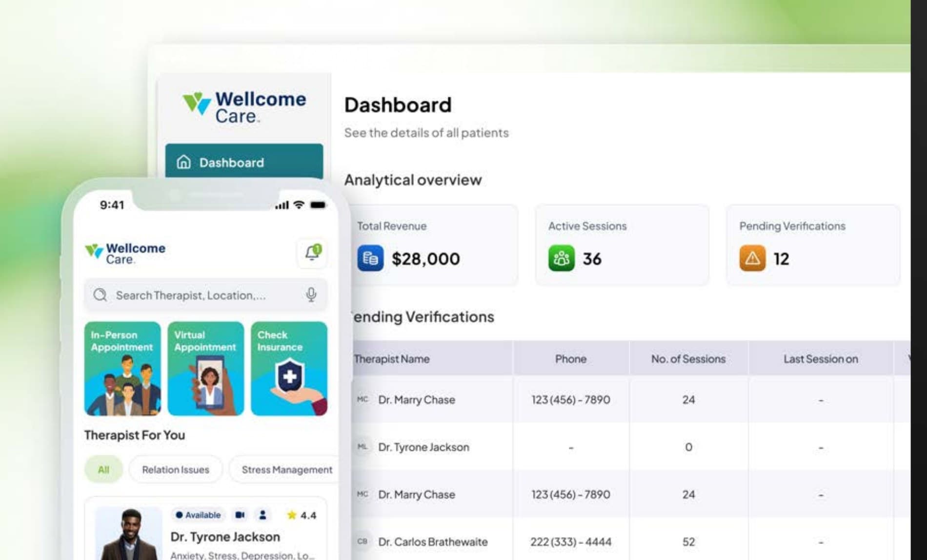Open the Check Insurance card
Screen dimensions: 927x560
pyautogui.click(x=289, y=369)
